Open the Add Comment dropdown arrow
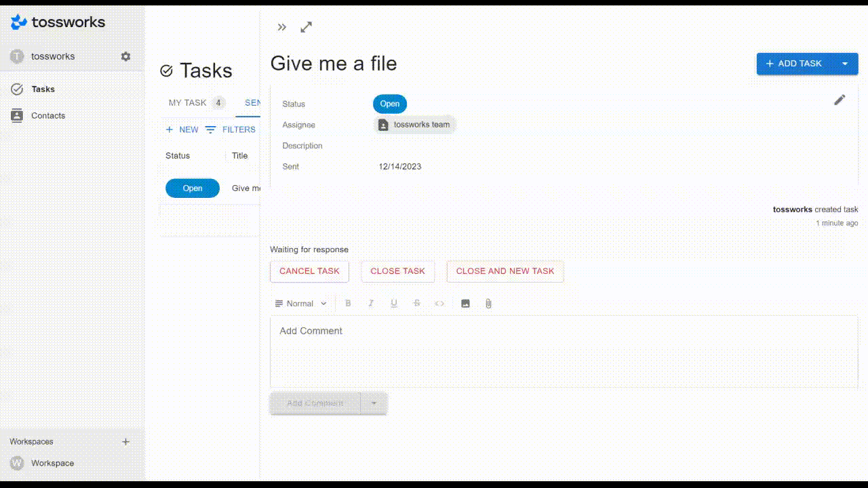Image resolution: width=868 pixels, height=488 pixels. 374,403
